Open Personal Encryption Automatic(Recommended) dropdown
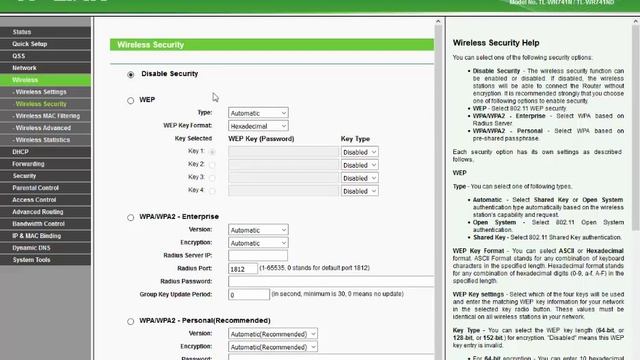The width and height of the screenshot is (640, 360). tap(273, 347)
